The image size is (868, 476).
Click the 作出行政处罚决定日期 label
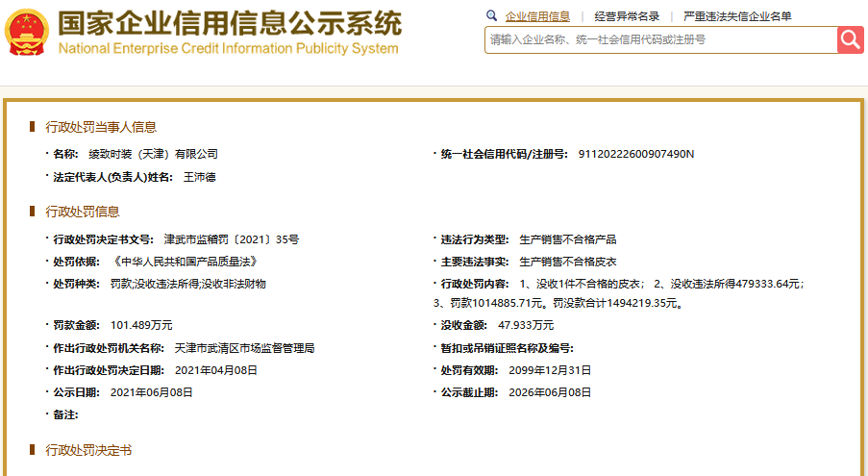[x=109, y=370]
